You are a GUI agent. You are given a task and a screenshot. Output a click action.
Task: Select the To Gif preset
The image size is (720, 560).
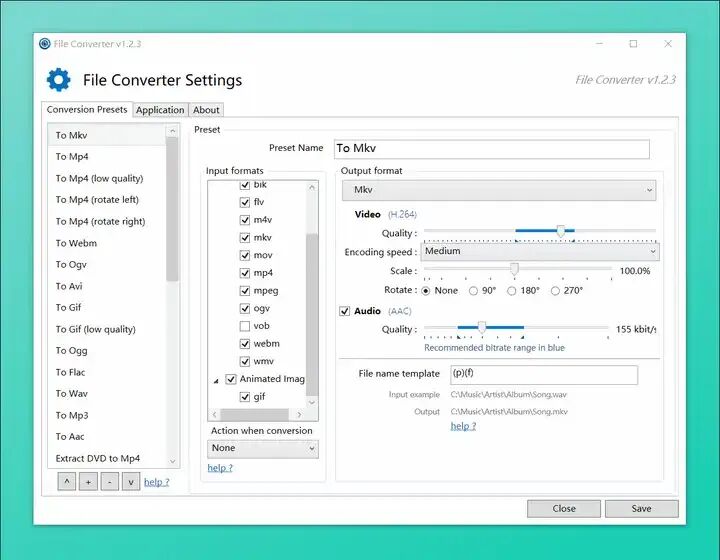(x=107, y=308)
